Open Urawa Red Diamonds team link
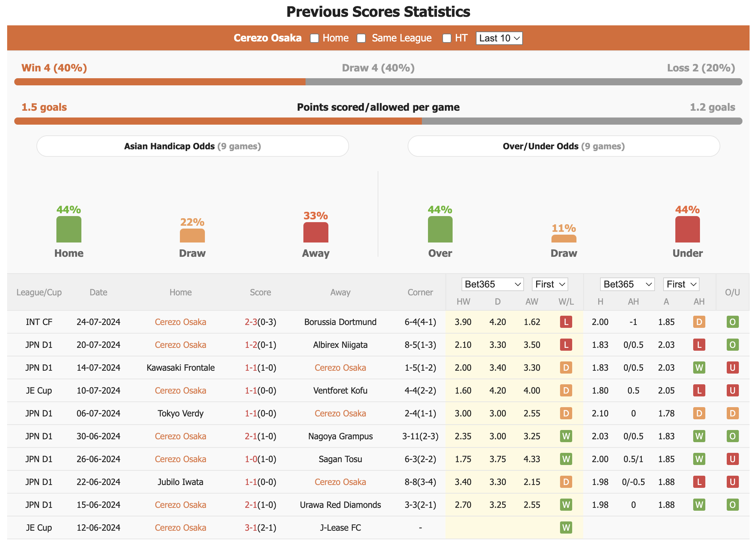Screen dimensions: 756x540 click(x=341, y=505)
